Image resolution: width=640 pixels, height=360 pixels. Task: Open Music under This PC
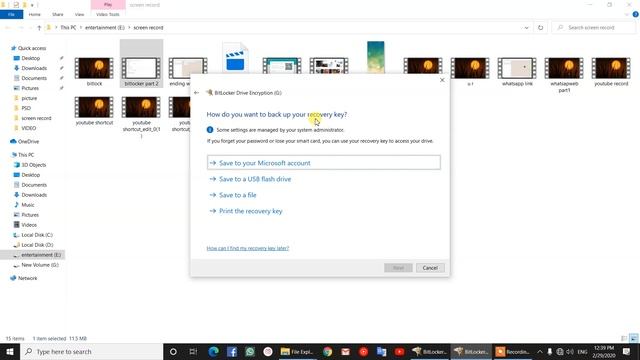click(x=27, y=205)
